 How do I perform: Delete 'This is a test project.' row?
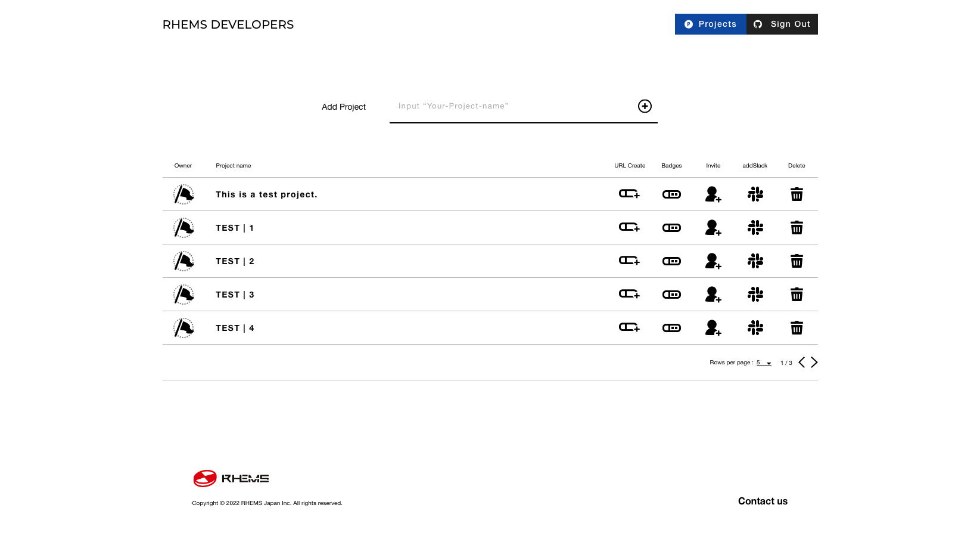797,194
